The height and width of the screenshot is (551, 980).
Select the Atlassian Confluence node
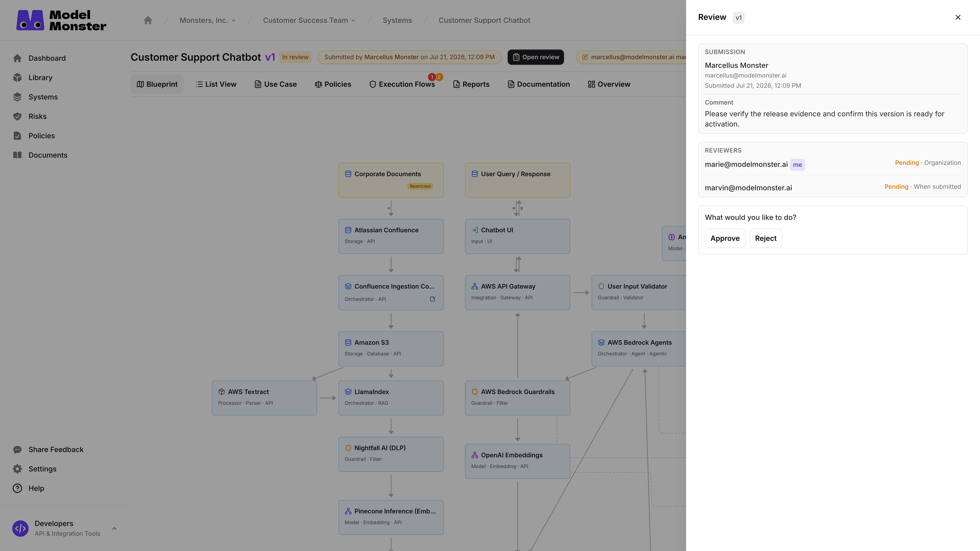(391, 236)
